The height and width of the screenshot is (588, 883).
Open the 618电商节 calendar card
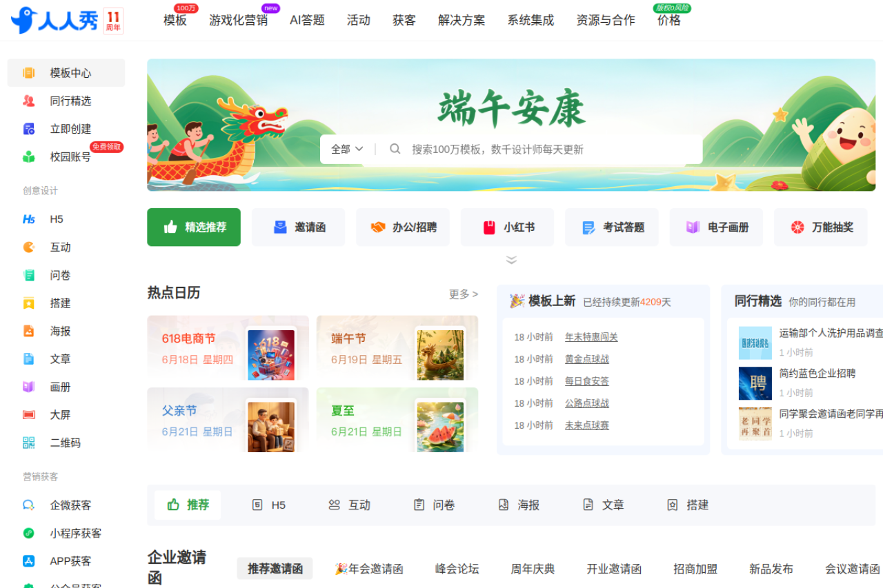click(x=228, y=348)
